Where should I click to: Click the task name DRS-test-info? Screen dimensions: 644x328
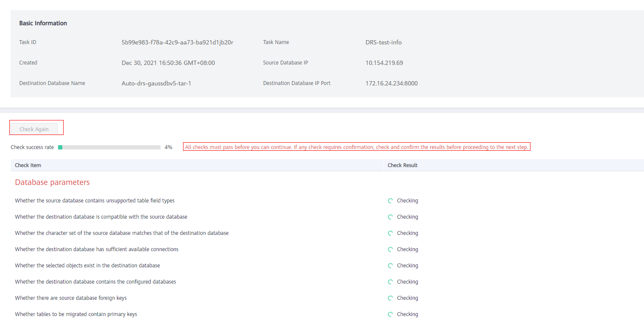[383, 42]
